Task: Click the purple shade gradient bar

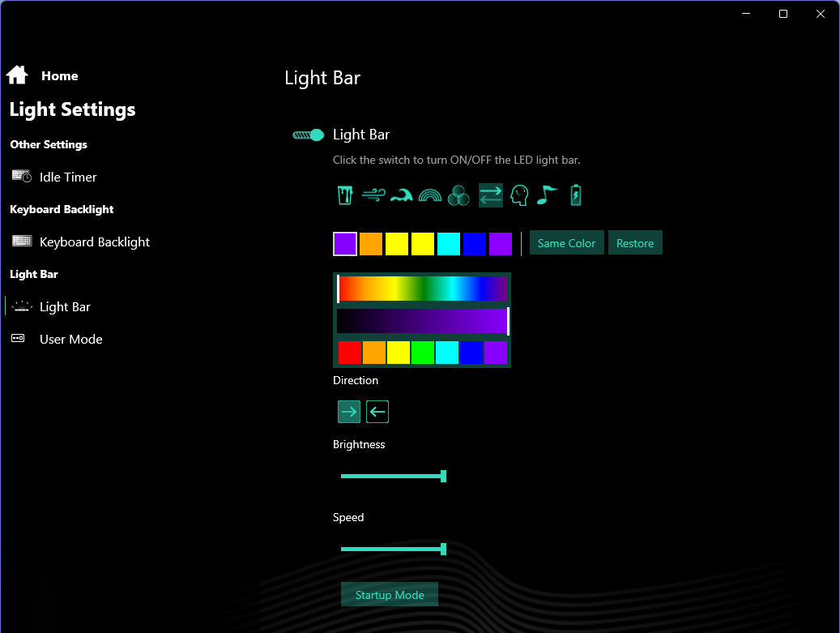Action: 422,320
